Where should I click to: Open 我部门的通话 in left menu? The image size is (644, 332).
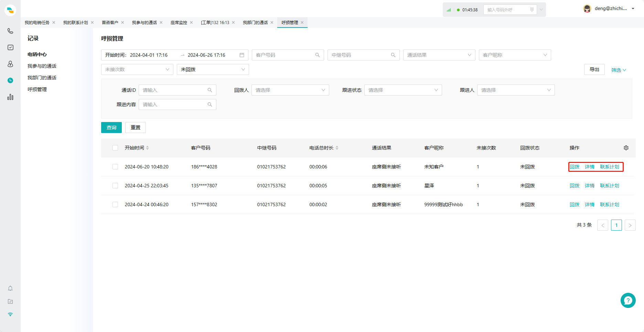pyautogui.click(x=42, y=78)
